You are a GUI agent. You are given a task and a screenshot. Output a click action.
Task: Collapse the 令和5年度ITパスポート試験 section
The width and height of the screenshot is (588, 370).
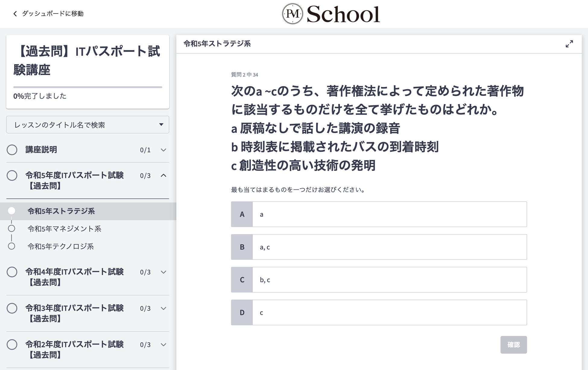[163, 175]
